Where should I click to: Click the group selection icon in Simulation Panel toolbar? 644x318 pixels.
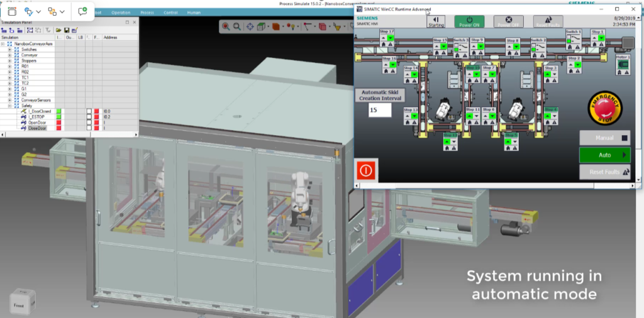point(30,30)
